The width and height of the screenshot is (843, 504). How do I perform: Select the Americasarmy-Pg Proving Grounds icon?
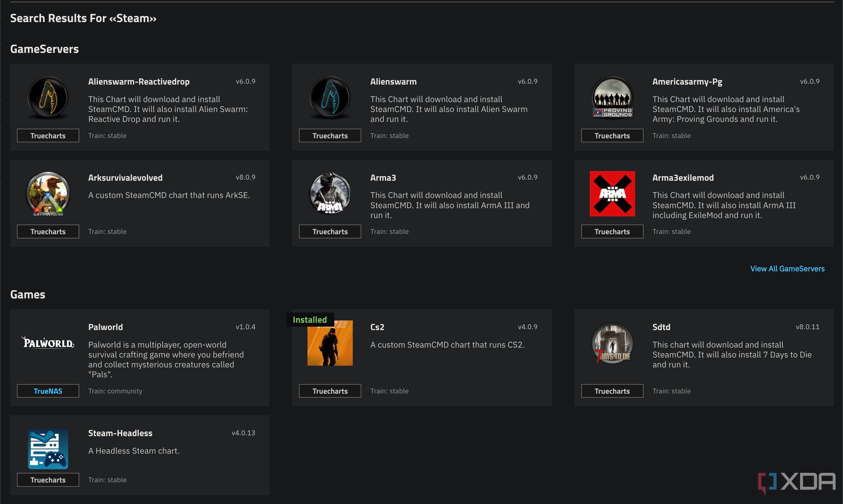pyautogui.click(x=612, y=98)
